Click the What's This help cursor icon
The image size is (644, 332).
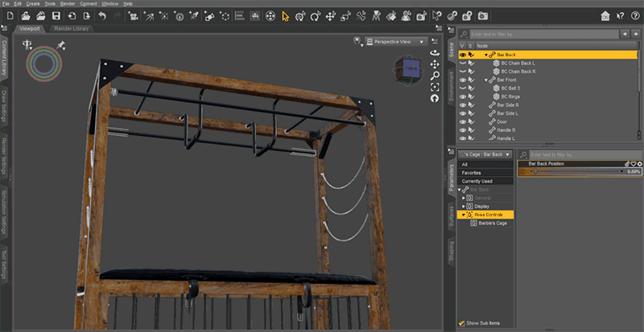click(x=620, y=16)
